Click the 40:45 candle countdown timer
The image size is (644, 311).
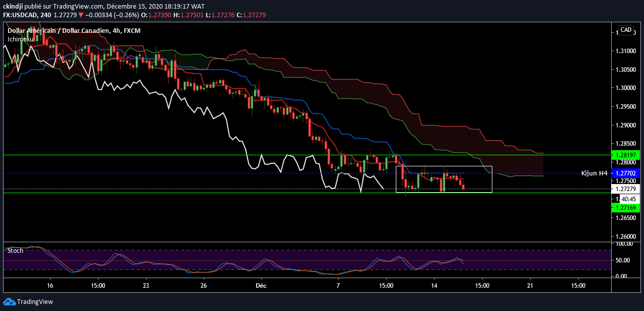coord(628,199)
